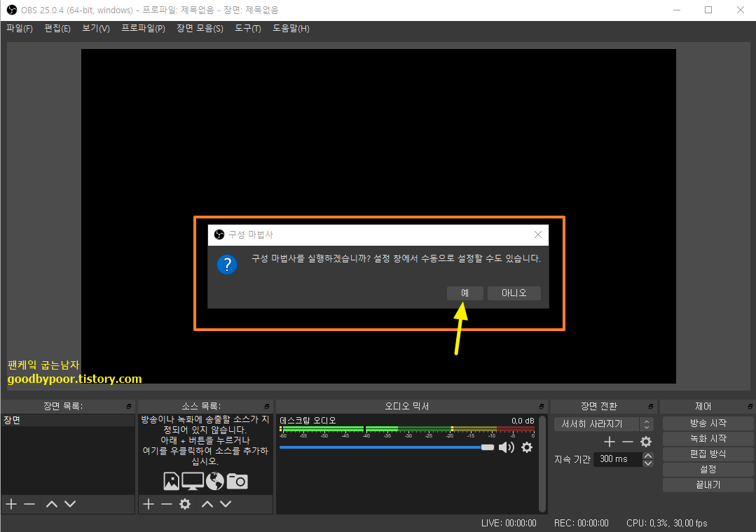Move the scene down in the list
Screen dimensions: 756x532
coord(70,504)
